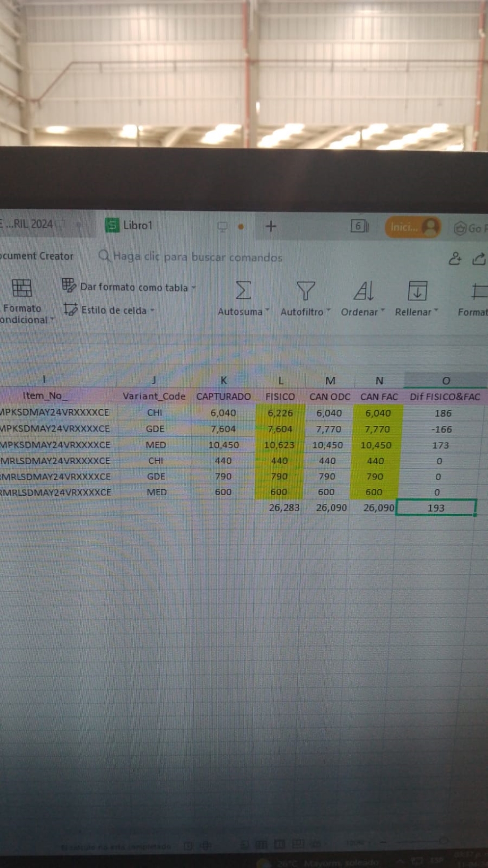Image resolution: width=488 pixels, height=868 pixels.
Task: Click the Autofiltro funnel icon
Action: tap(305, 291)
